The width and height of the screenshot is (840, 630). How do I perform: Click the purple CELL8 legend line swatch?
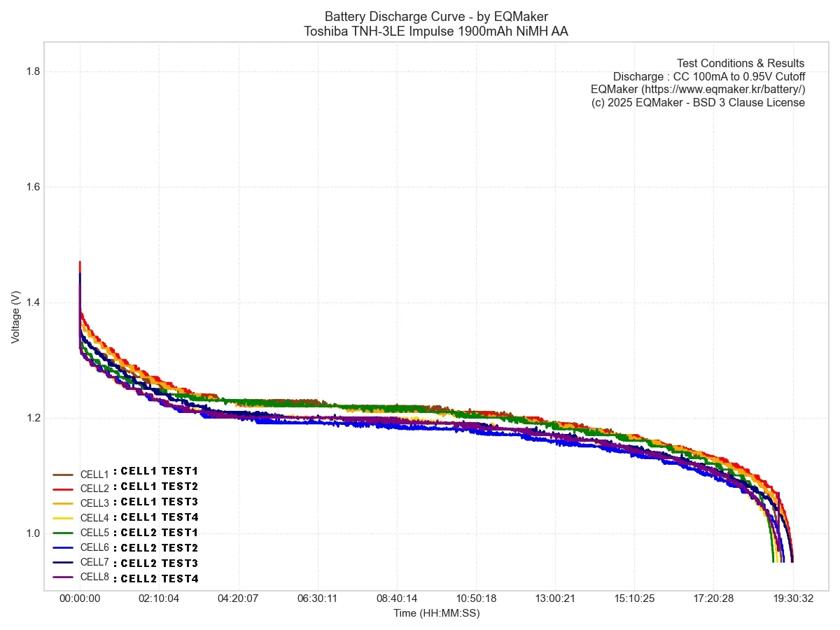(x=63, y=577)
